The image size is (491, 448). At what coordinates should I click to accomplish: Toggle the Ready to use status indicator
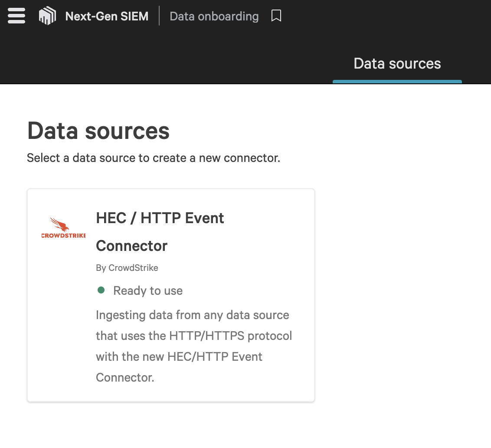101,290
